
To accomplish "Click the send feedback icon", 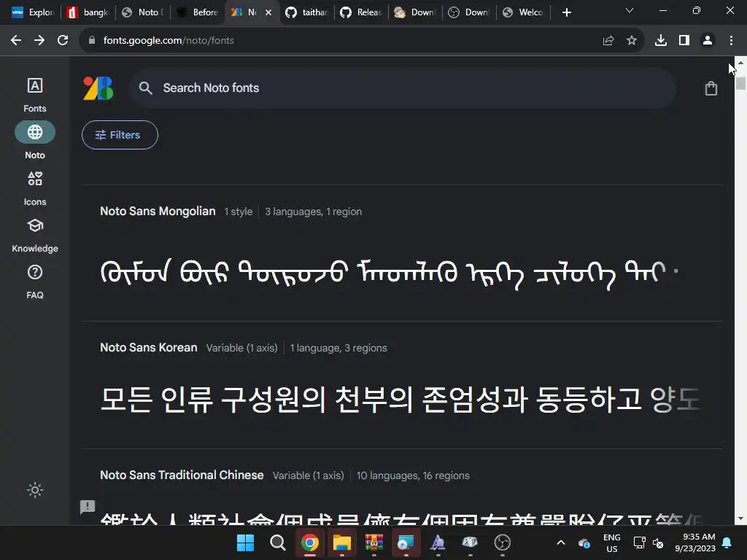I will (88, 507).
